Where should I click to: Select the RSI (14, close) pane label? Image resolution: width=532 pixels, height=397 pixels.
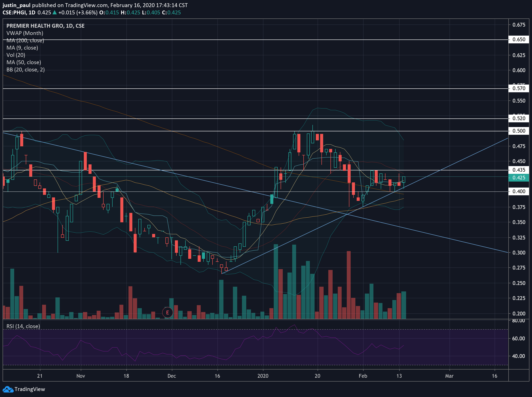pyautogui.click(x=23, y=326)
